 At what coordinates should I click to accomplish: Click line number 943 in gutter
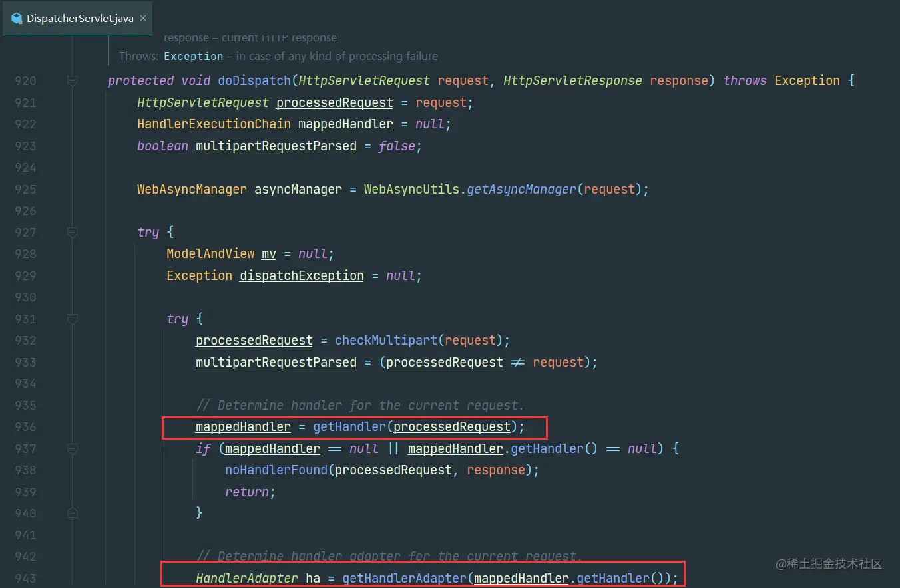point(25,579)
